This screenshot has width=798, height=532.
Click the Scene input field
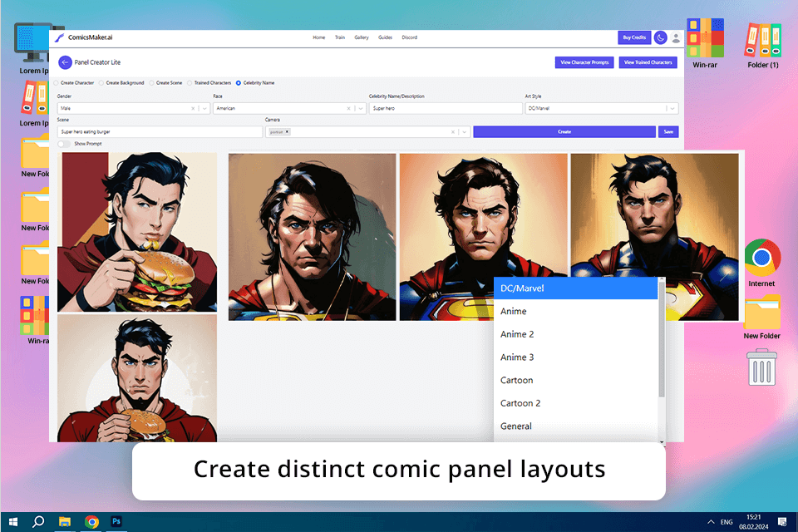160,132
